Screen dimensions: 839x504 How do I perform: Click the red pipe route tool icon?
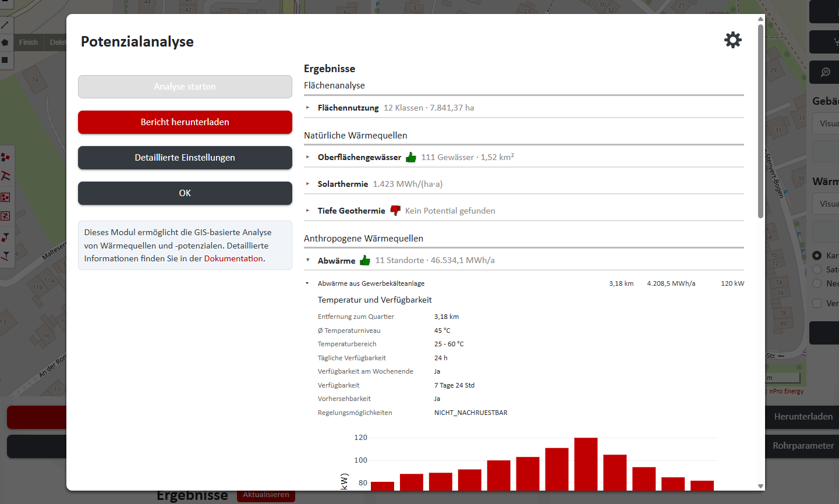click(5, 176)
